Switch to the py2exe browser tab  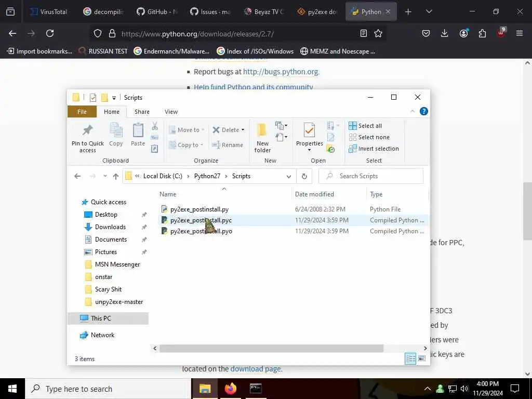pyautogui.click(x=317, y=11)
